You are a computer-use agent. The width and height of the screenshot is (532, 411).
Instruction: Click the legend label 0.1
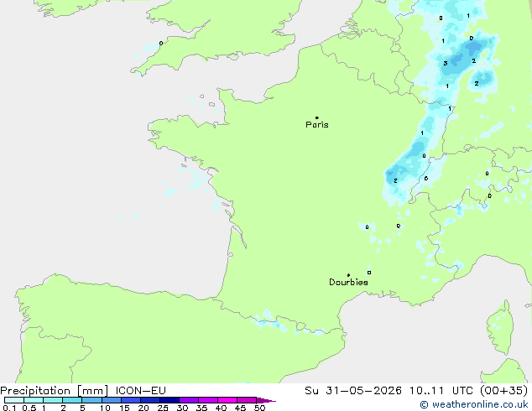click(9, 408)
